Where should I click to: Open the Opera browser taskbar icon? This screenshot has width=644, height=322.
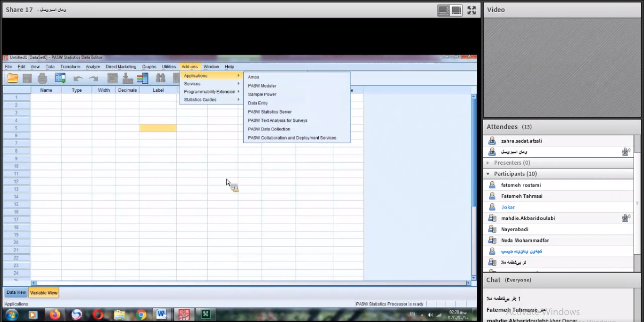[98, 314]
